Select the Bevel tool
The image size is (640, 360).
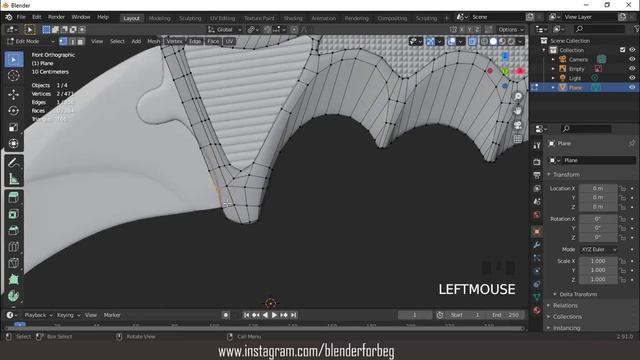tap(13, 230)
